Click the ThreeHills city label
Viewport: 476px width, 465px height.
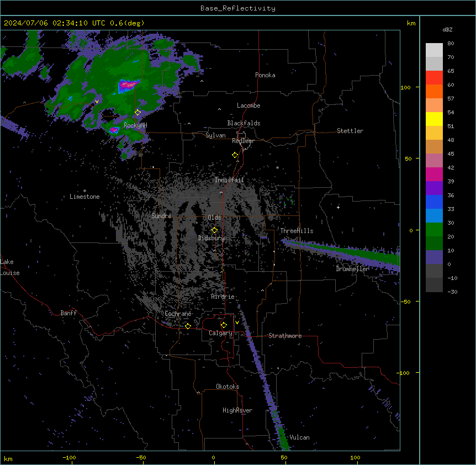(297, 231)
